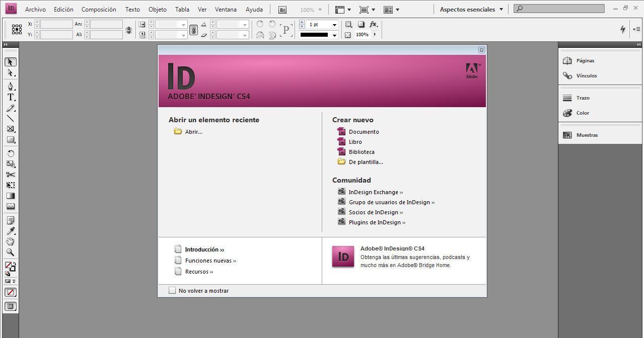The image size is (644, 338).
Task: Open the Archivo menu
Action: click(x=35, y=10)
